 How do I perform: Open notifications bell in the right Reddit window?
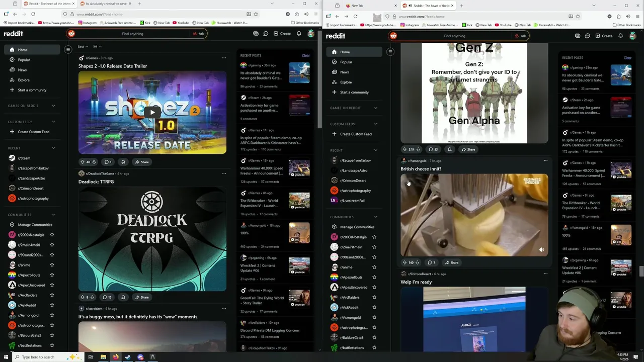tap(620, 36)
